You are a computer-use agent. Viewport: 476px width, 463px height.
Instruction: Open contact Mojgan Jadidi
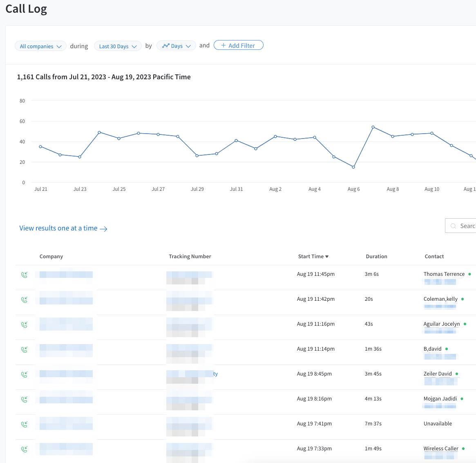point(440,398)
